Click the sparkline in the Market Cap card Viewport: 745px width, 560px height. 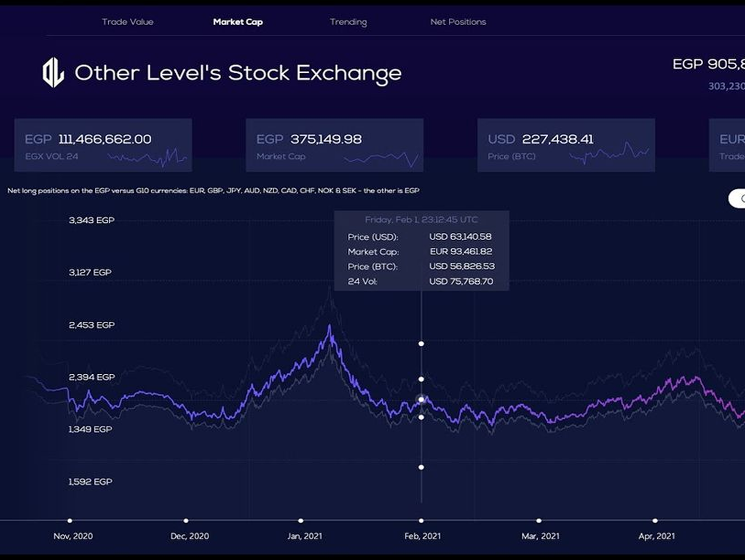[x=381, y=159]
